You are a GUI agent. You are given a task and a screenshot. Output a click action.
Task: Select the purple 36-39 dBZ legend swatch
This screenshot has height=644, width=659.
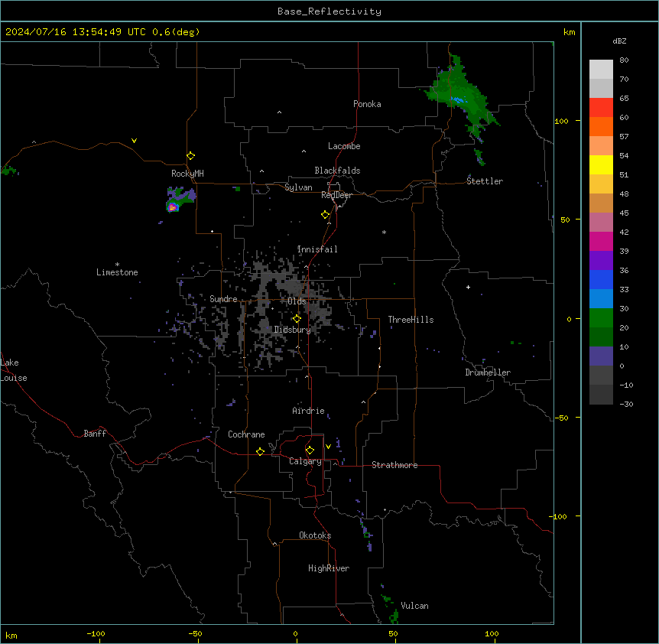click(601, 261)
